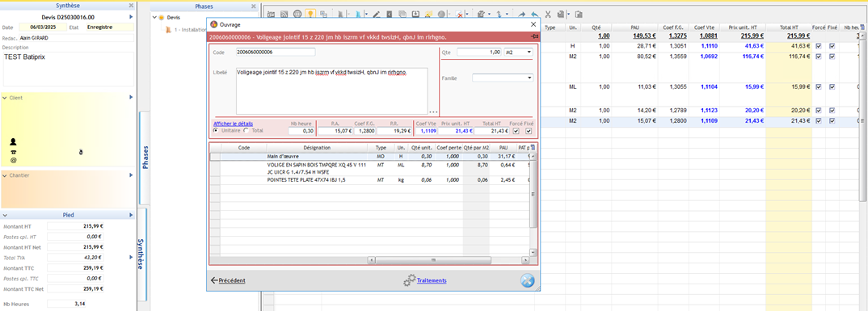Click the Code input field in the dialog
Image resolution: width=868 pixels, height=311 pixels.
[x=276, y=52]
